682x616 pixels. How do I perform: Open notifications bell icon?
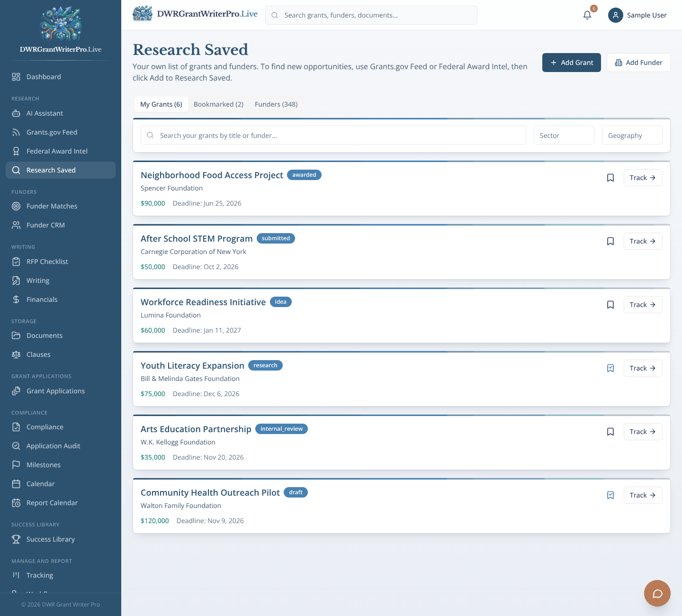587,15
